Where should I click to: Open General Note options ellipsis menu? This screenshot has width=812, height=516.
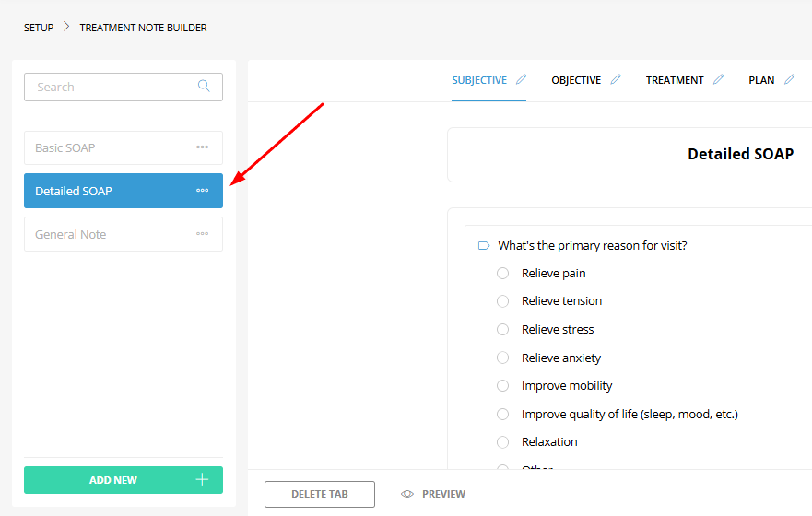[202, 234]
